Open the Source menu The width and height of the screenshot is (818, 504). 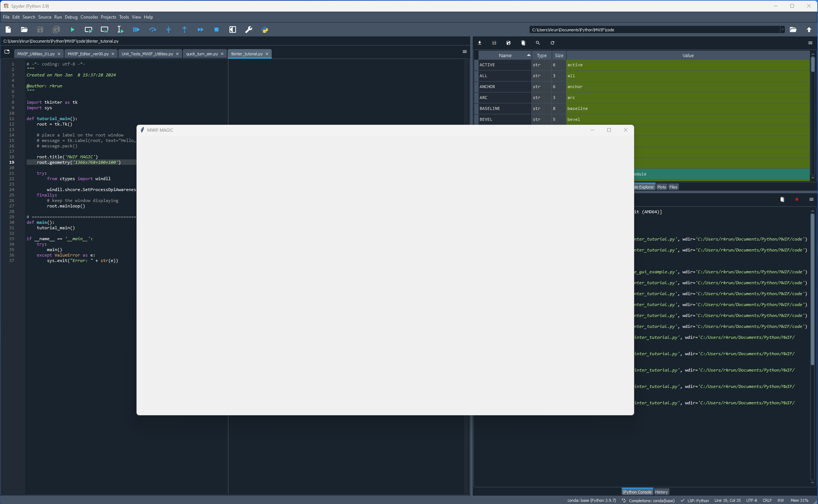[x=45, y=17]
